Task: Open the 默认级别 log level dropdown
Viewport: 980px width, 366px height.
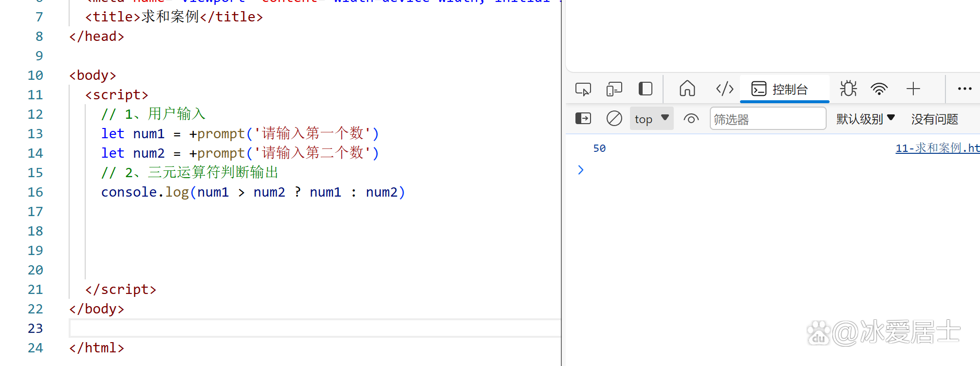Action: pos(866,119)
